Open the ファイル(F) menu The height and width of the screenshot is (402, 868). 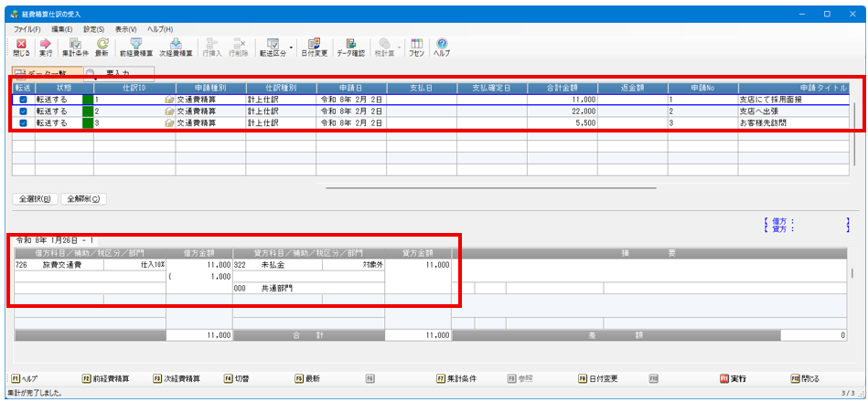point(27,29)
